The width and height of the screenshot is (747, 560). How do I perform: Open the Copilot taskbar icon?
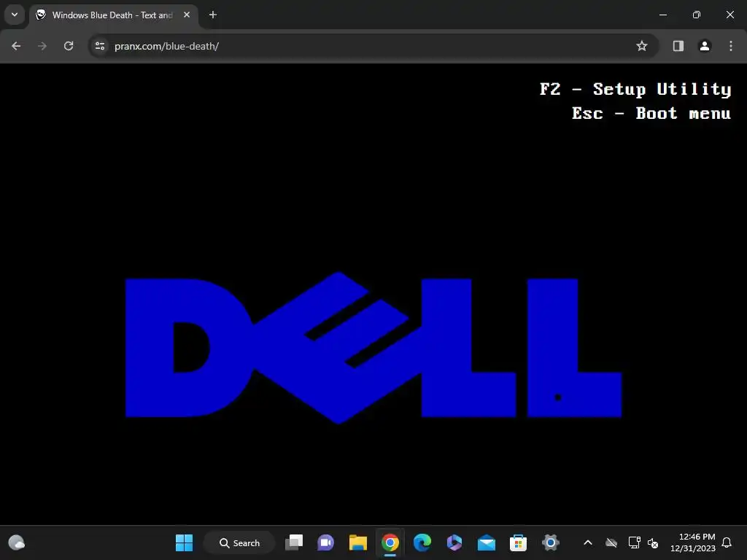pos(454,542)
